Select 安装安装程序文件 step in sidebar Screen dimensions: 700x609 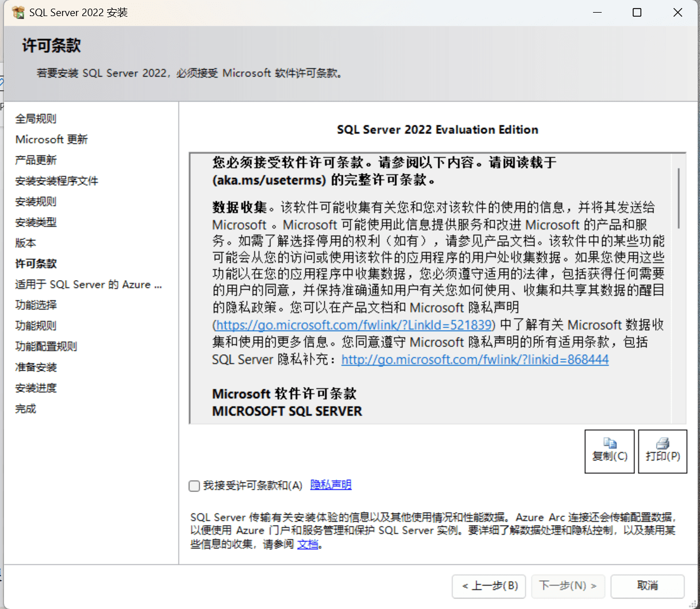(x=56, y=181)
